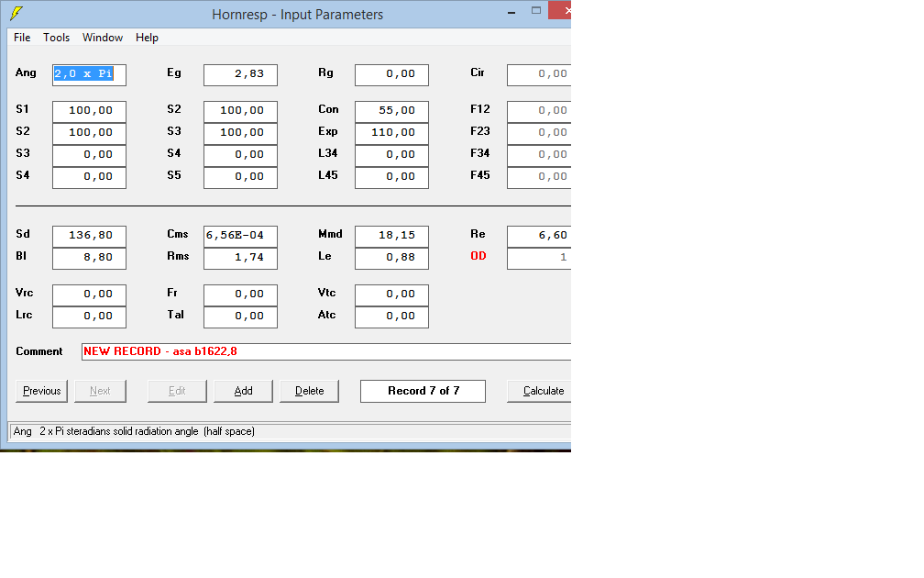Click the Rms field with 1,74
Image resolution: width=924 pixels, height=578 pixels.
click(240, 259)
